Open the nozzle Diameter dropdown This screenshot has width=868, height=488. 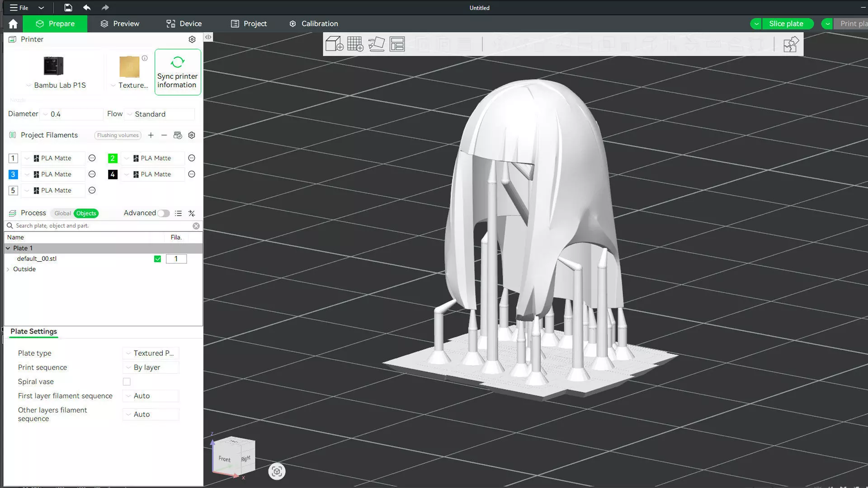[71, 114]
